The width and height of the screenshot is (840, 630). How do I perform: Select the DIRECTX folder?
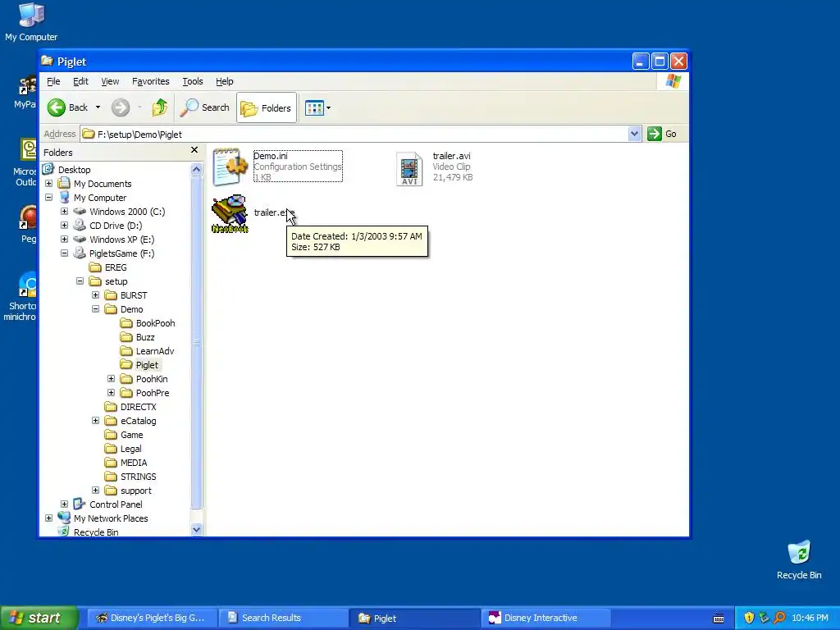tap(138, 407)
